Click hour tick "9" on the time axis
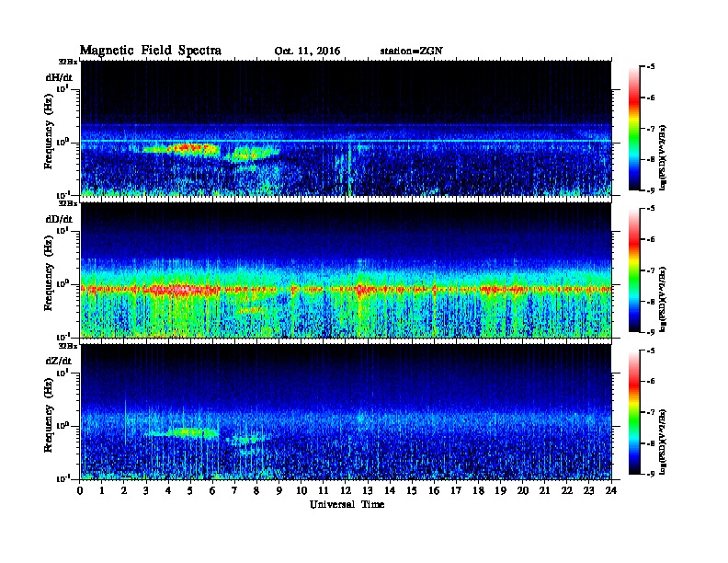Screen dimensions: 728x563 (279, 491)
